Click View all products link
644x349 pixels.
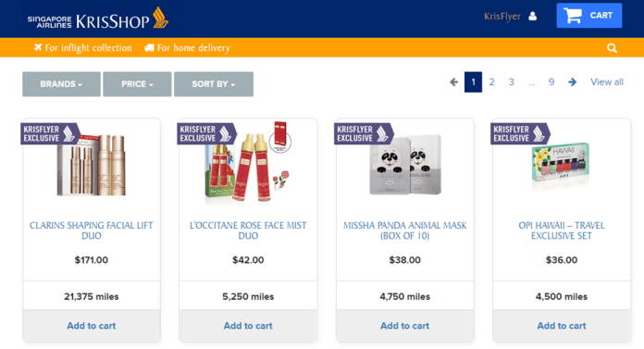(x=607, y=81)
